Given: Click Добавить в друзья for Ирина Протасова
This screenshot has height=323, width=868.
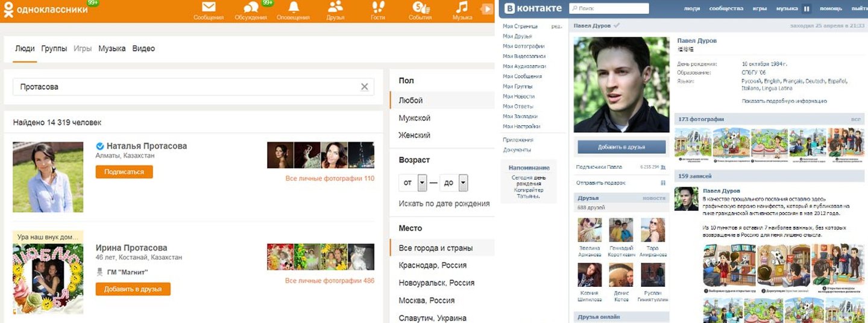Looking at the screenshot, I should pos(133,289).
